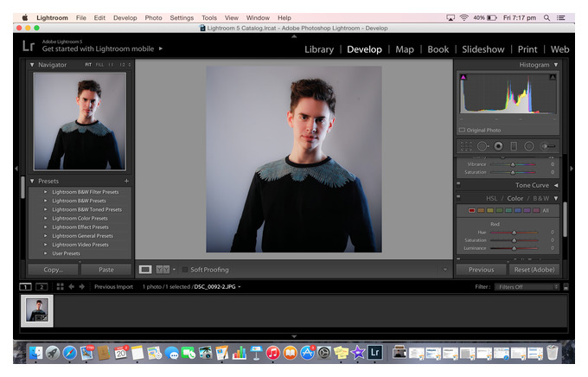The image size is (588, 377).
Task: Switch color panel to B&W mode
Action: click(x=540, y=198)
